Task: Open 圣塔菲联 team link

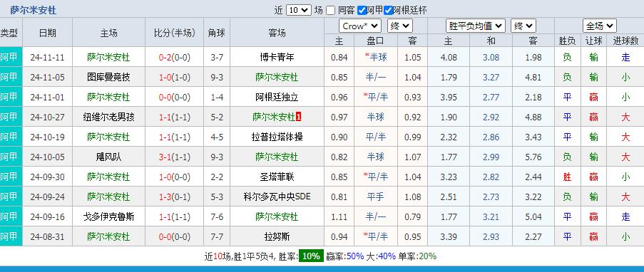Action: pyautogui.click(x=277, y=177)
